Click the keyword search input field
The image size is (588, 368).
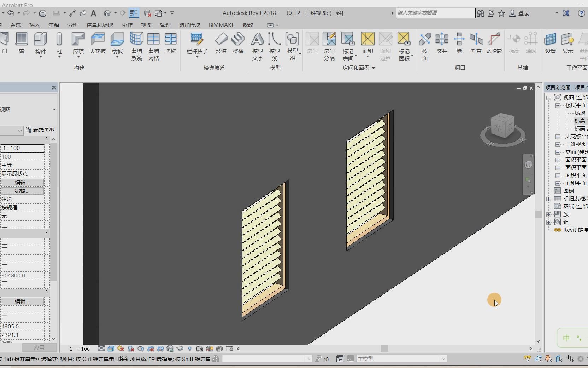pos(435,13)
